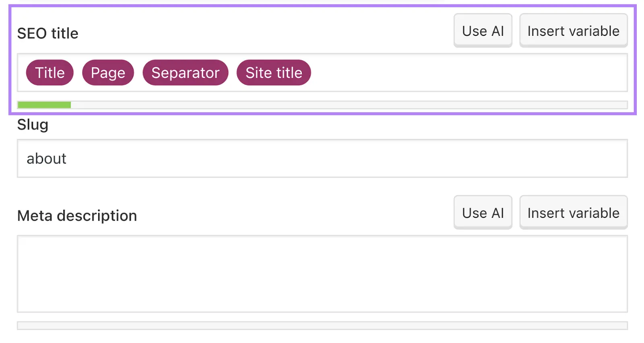Click Insert variable for Meta description
The height and width of the screenshot is (343, 644).
click(x=574, y=212)
